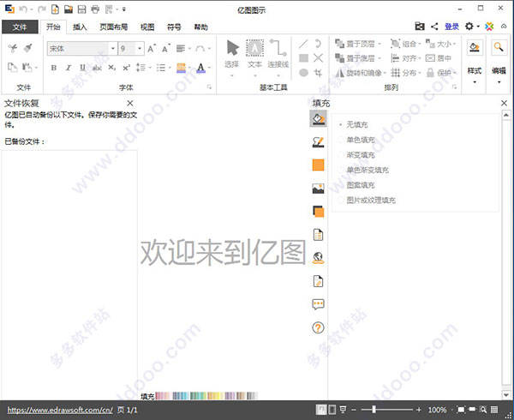Open the attachment page sidebar icon
The height and width of the screenshot is (420, 514).
[318, 281]
